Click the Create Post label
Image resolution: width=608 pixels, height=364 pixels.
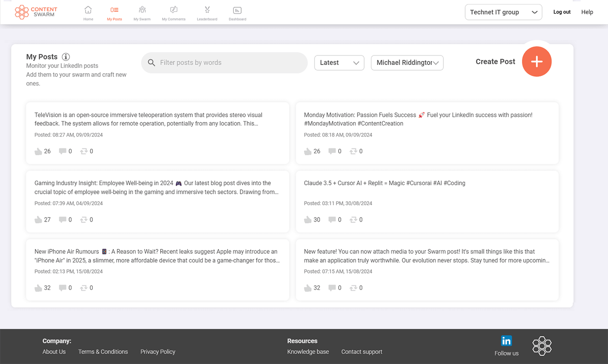[495, 61]
